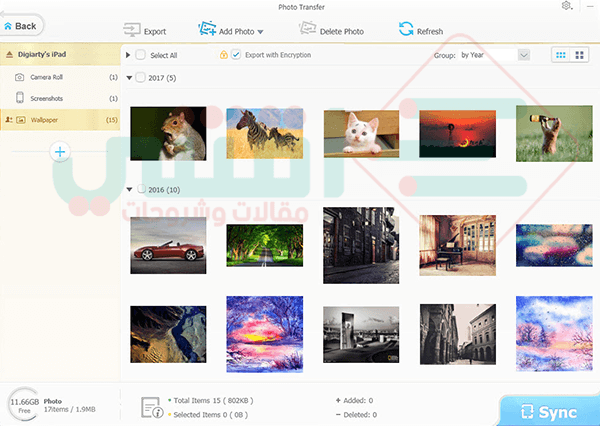This screenshot has width=600, height=426.
Task: Click the Export label
Action: (x=155, y=32)
